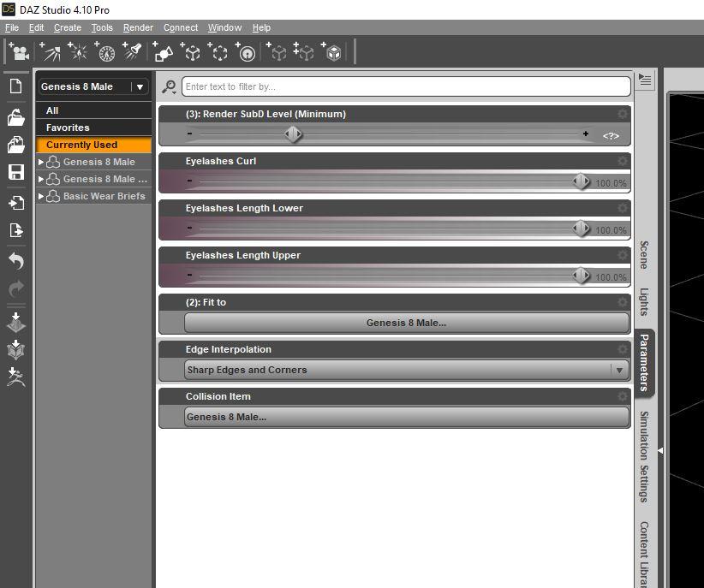This screenshot has width=704, height=588.
Task: Open the gear settings for Render SubD Level
Action: tap(623, 114)
